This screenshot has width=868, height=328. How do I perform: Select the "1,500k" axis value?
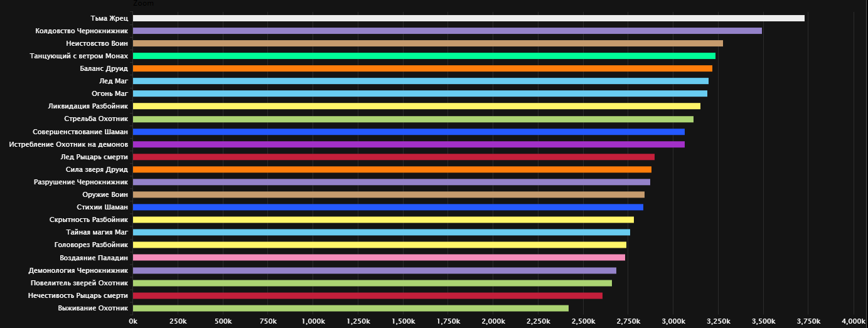(x=404, y=321)
